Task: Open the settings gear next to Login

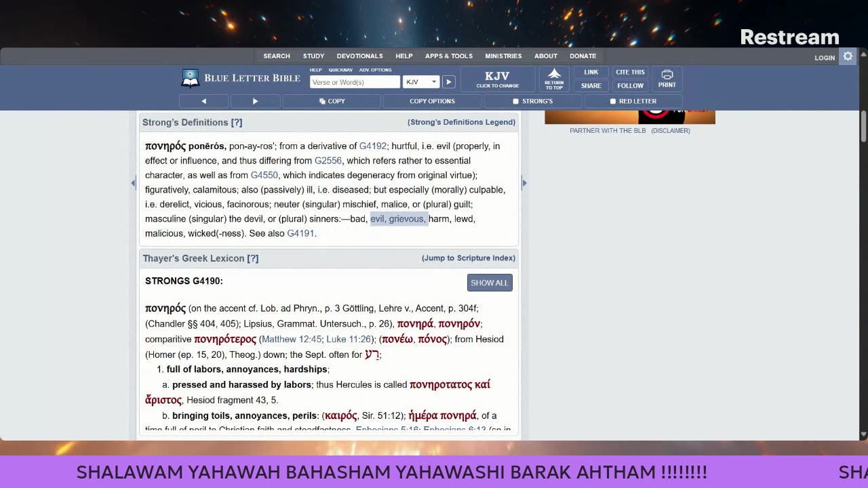Action: pos(848,57)
